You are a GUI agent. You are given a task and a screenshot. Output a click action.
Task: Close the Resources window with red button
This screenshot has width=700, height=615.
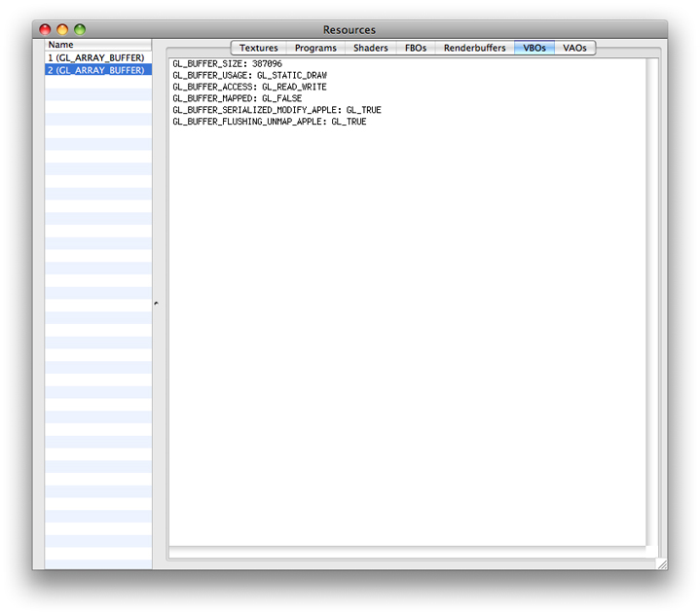(45, 30)
